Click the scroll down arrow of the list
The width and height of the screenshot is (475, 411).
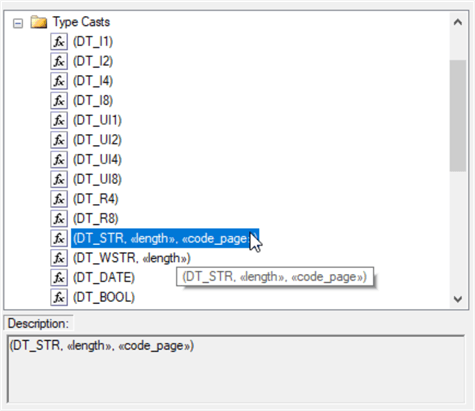click(x=458, y=299)
